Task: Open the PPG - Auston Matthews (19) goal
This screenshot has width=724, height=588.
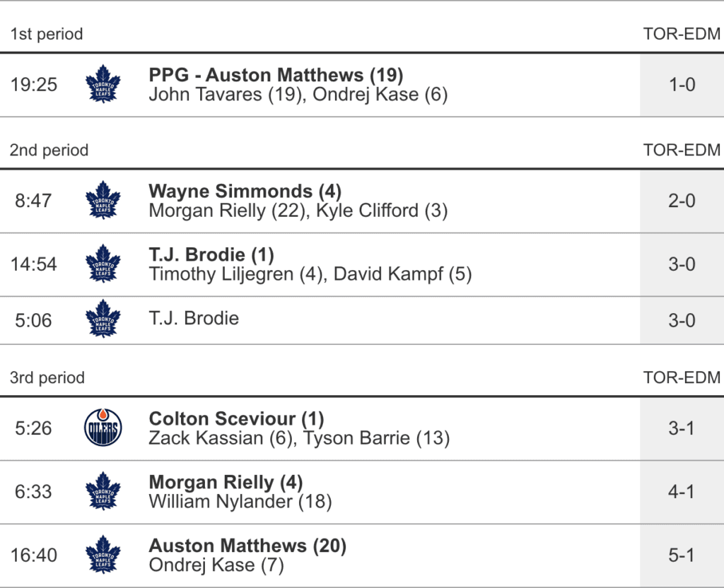Action: (x=276, y=75)
